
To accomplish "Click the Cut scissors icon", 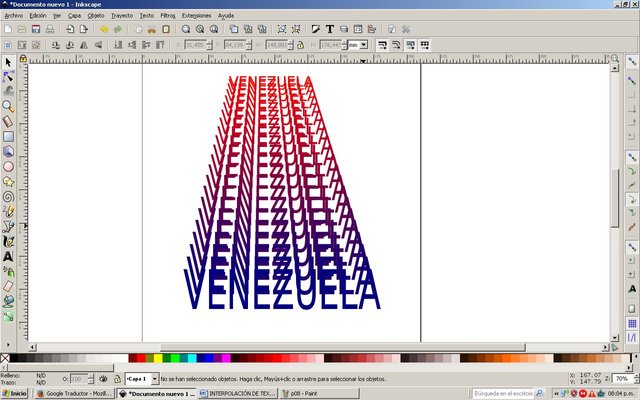I will [152, 29].
